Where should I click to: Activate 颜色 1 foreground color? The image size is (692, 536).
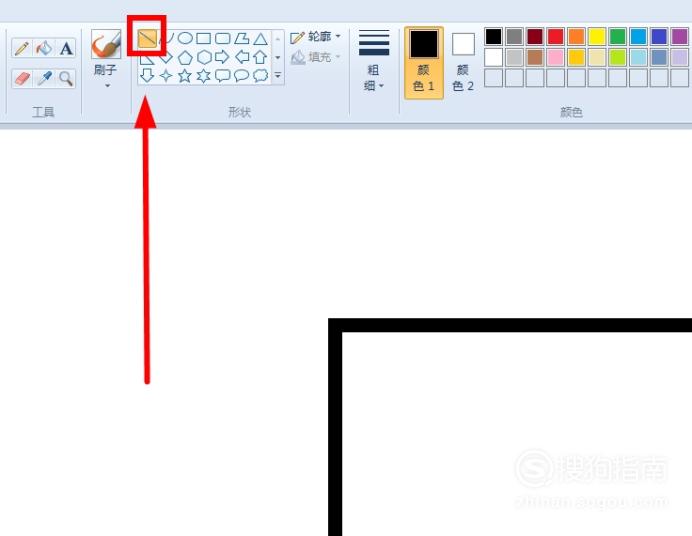pyautogui.click(x=424, y=63)
